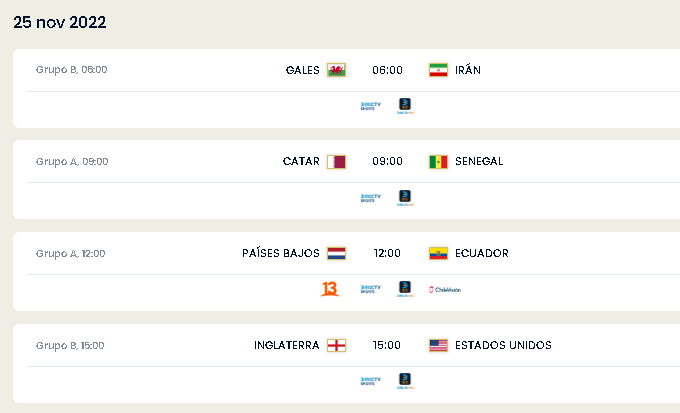Click the Wales flag icon
The height and width of the screenshot is (413, 680).
[337, 70]
